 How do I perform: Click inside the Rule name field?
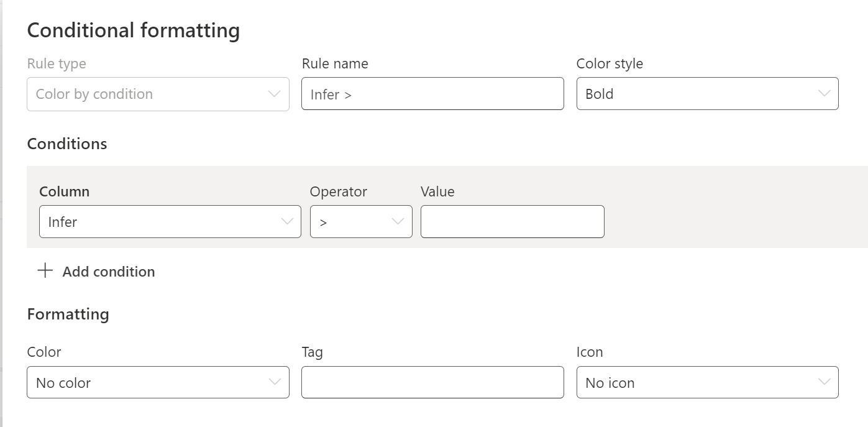coord(432,94)
